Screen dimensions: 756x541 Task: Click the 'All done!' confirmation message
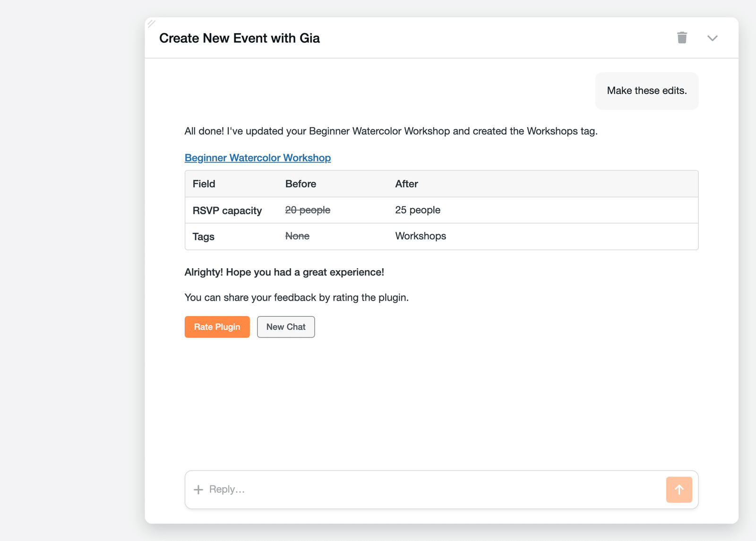click(391, 131)
